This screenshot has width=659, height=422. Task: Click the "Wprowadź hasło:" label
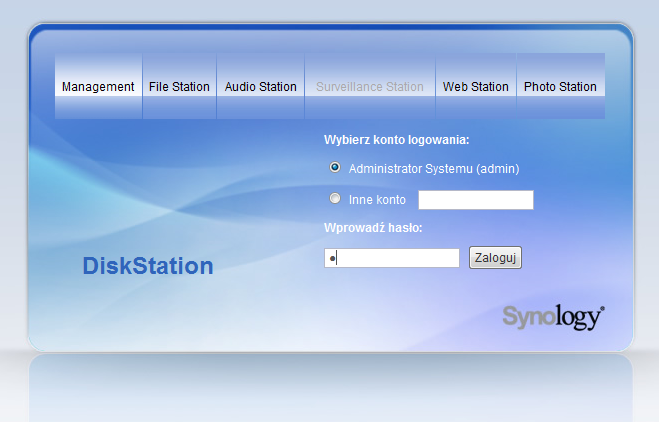[373, 228]
